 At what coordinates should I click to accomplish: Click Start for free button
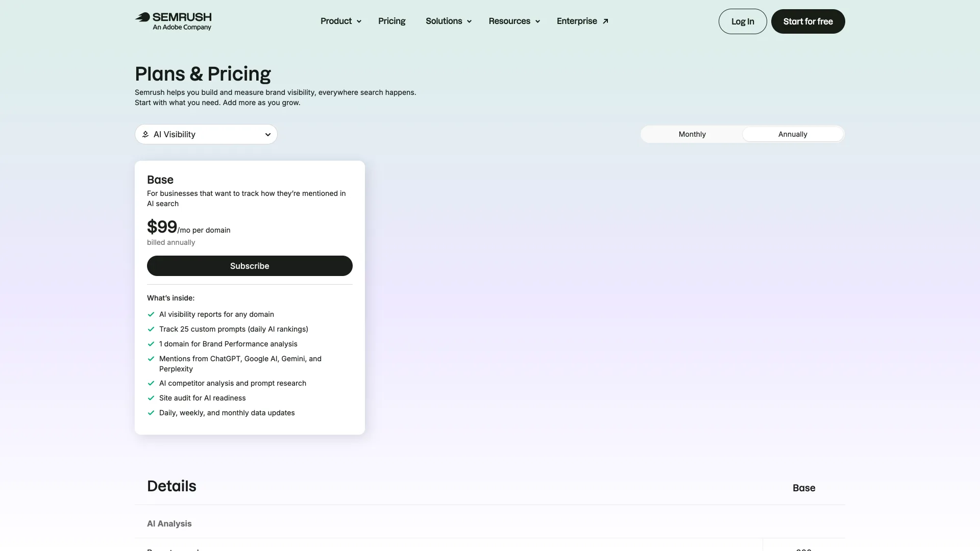point(808,21)
